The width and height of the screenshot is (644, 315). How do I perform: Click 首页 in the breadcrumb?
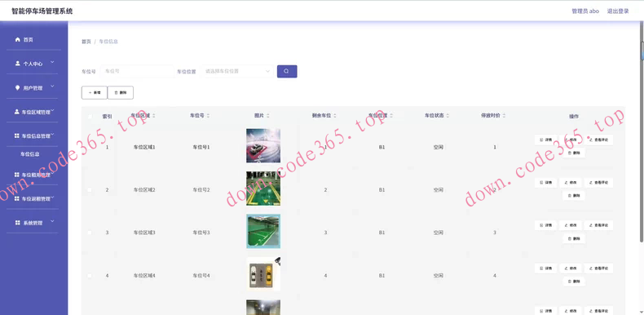pyautogui.click(x=86, y=42)
